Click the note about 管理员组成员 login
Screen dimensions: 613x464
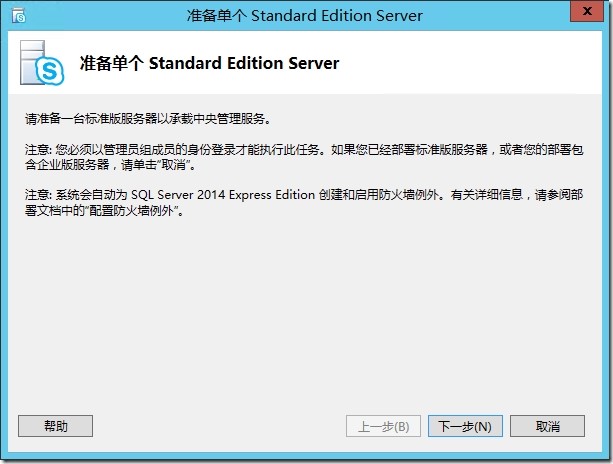[x=304, y=157]
